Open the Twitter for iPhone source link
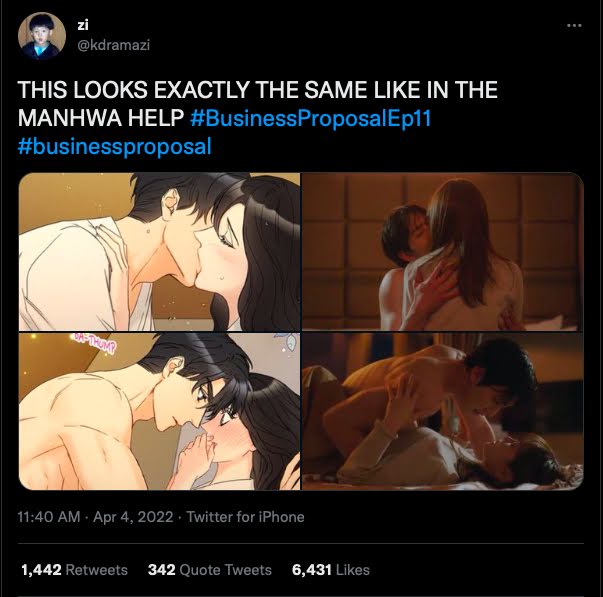 (245, 517)
